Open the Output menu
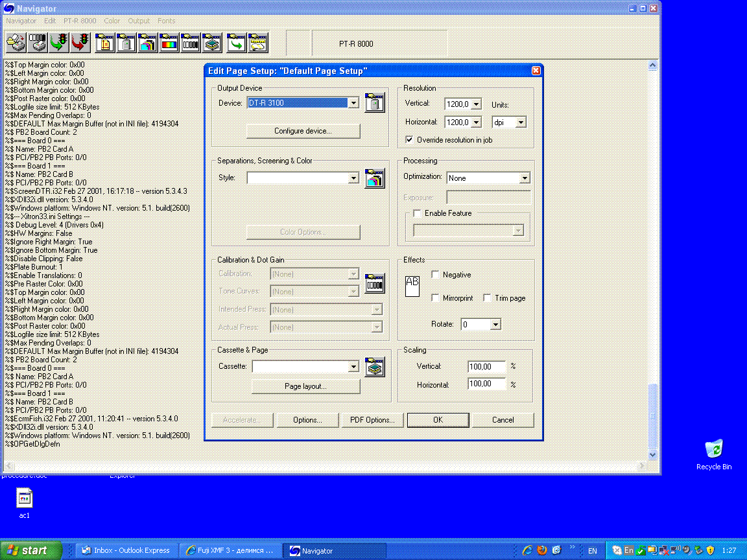 click(139, 21)
